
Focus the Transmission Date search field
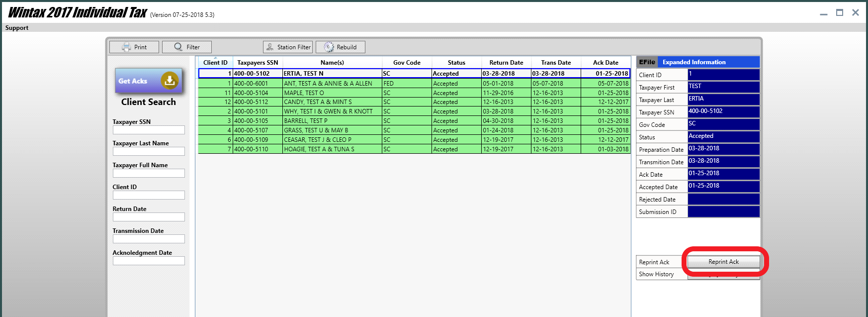coord(149,239)
